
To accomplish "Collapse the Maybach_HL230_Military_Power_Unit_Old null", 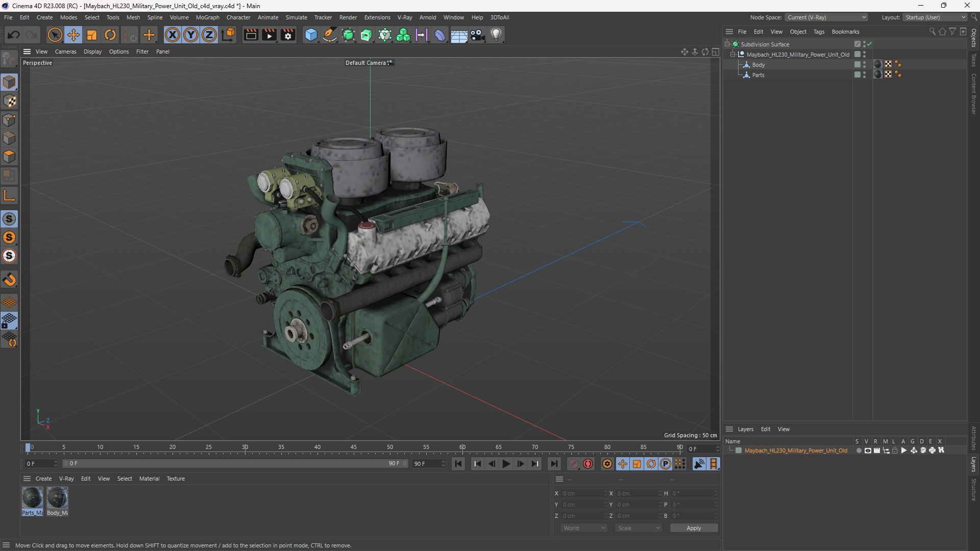I will coord(733,55).
